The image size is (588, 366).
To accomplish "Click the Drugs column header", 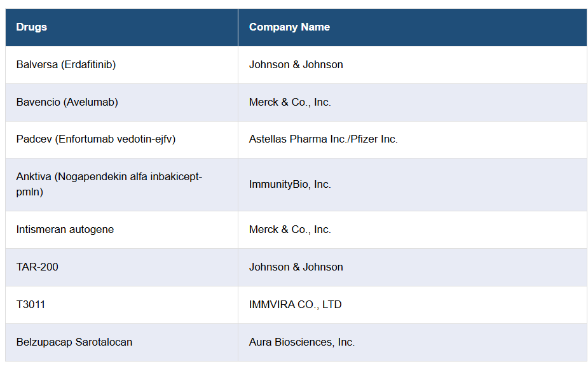I will pos(32,27).
